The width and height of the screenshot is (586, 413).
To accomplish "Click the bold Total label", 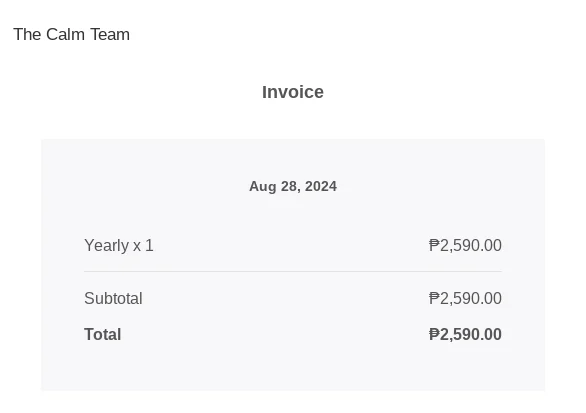I will coord(102,334).
